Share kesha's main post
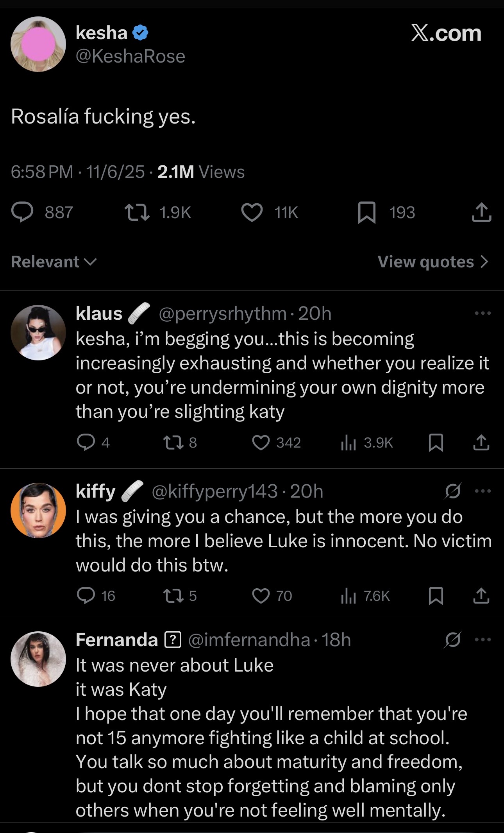The width and height of the screenshot is (504, 833). click(481, 213)
